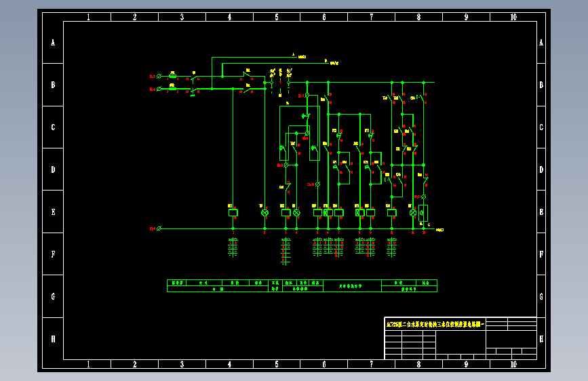Click row label D on the right border
Viewport: 588px width, 381px height.
541,169
